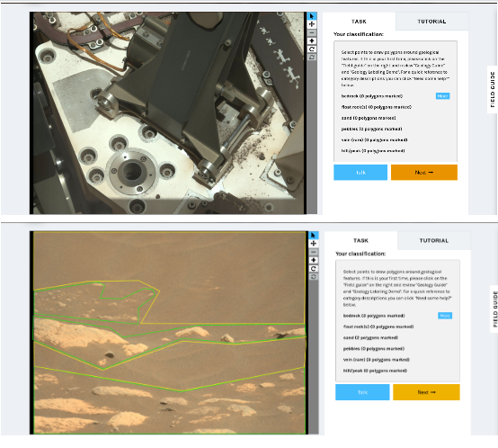Activate pan/move tool in bottom image toolbar

314,244
